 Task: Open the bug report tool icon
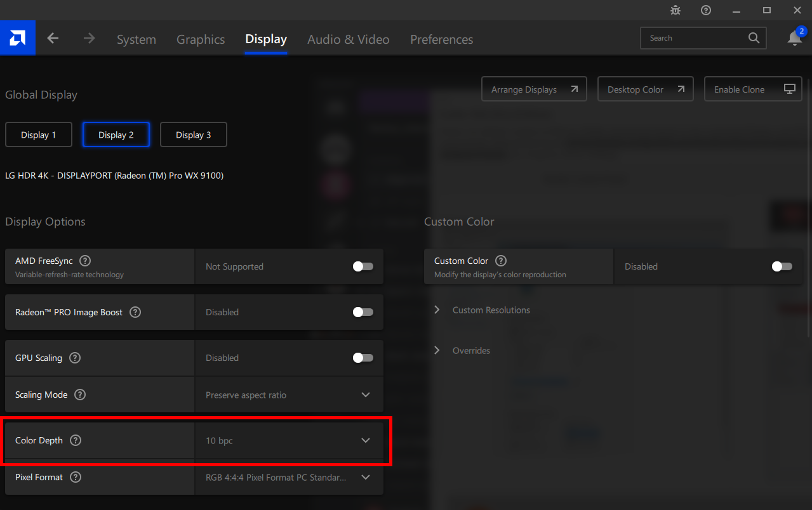676,10
